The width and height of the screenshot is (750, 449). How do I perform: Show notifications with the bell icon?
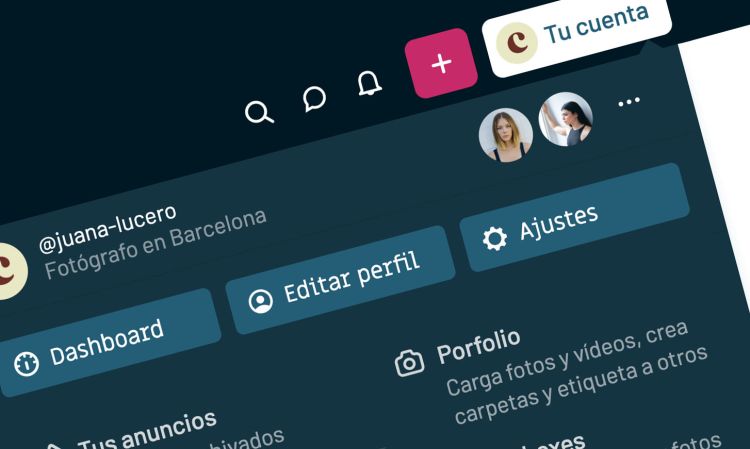[369, 83]
